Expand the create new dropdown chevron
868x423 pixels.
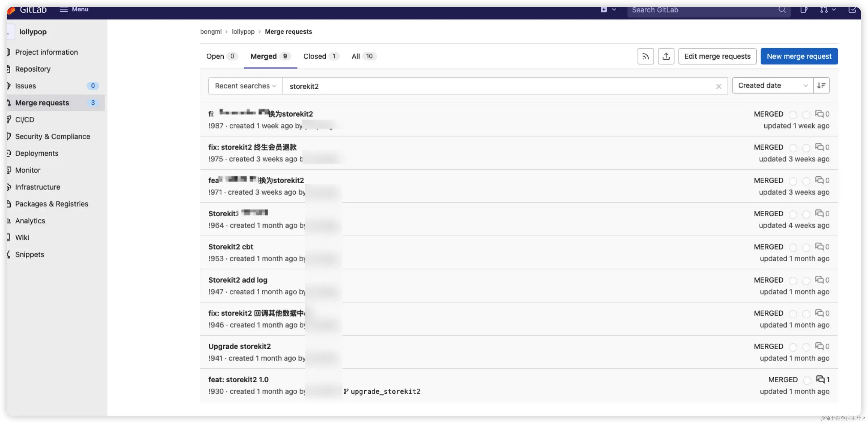(614, 9)
